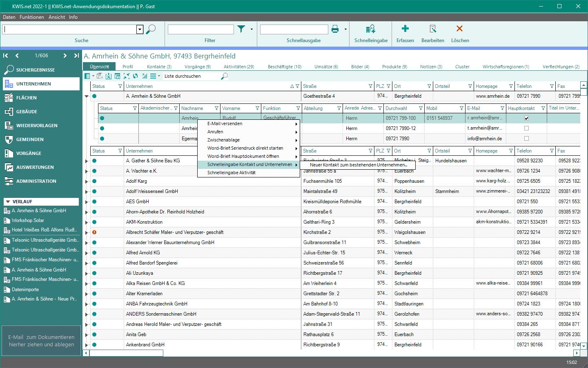Open the Nachname column filter
Screen dimensions: 588x368
(x=216, y=108)
